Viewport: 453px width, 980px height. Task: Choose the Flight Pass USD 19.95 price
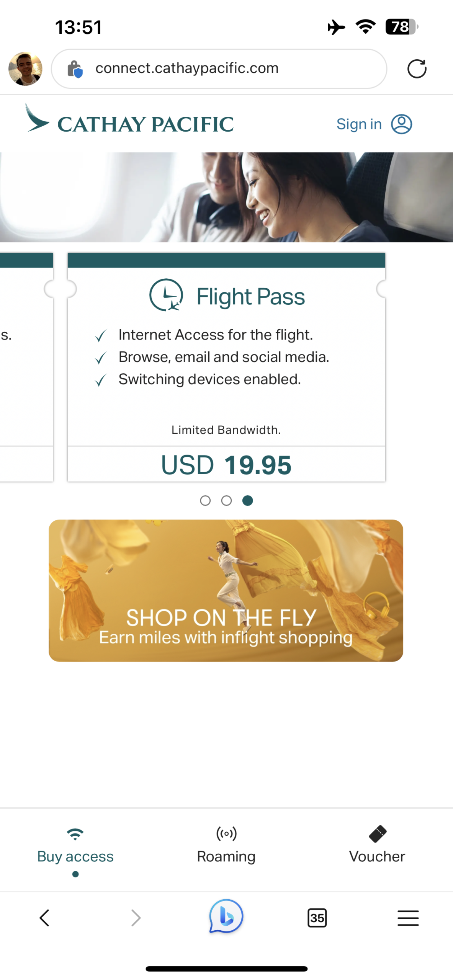[226, 464]
